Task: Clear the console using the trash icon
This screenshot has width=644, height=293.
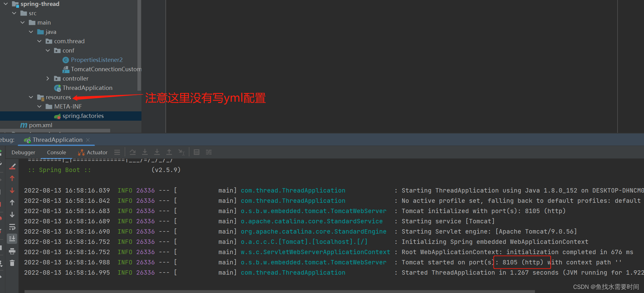Action: pos(12,262)
